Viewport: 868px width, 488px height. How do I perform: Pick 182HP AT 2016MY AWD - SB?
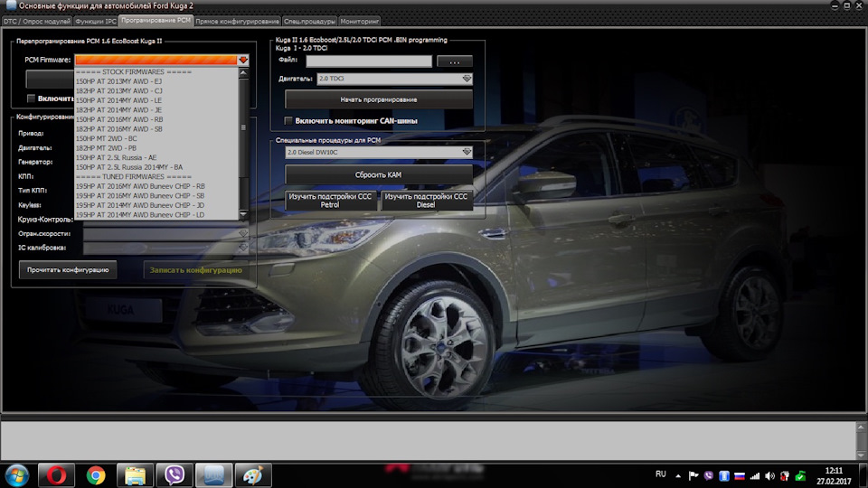pos(156,129)
